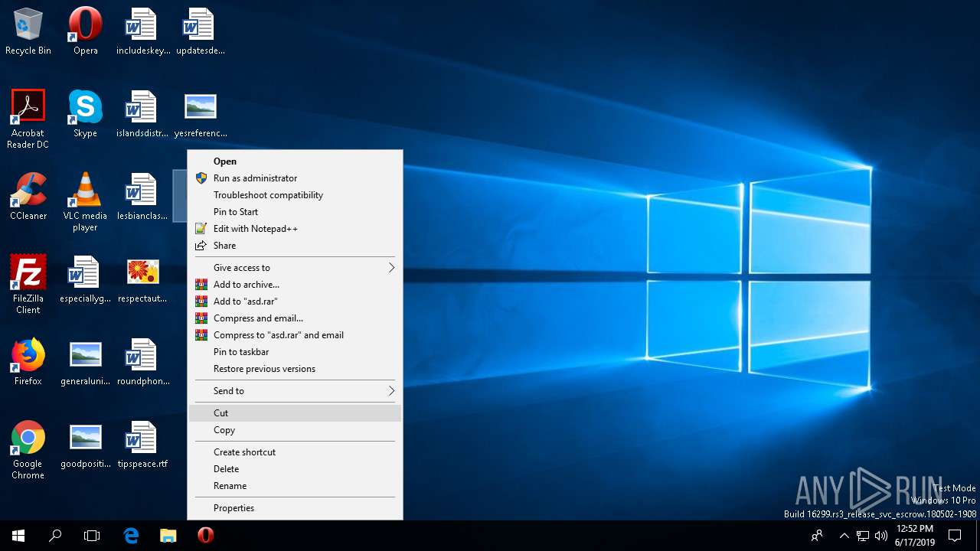The image size is (980, 551).
Task: Choose Edit with Notepad++
Action: [295, 229]
